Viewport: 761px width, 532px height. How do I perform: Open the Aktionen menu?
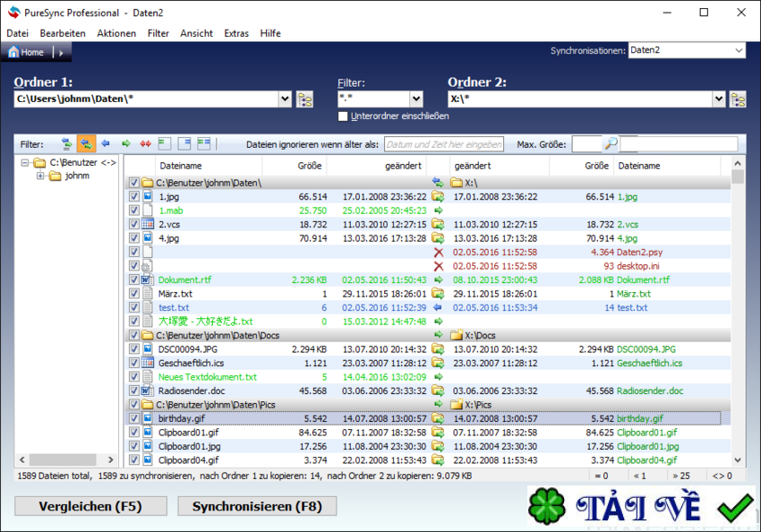click(x=116, y=33)
